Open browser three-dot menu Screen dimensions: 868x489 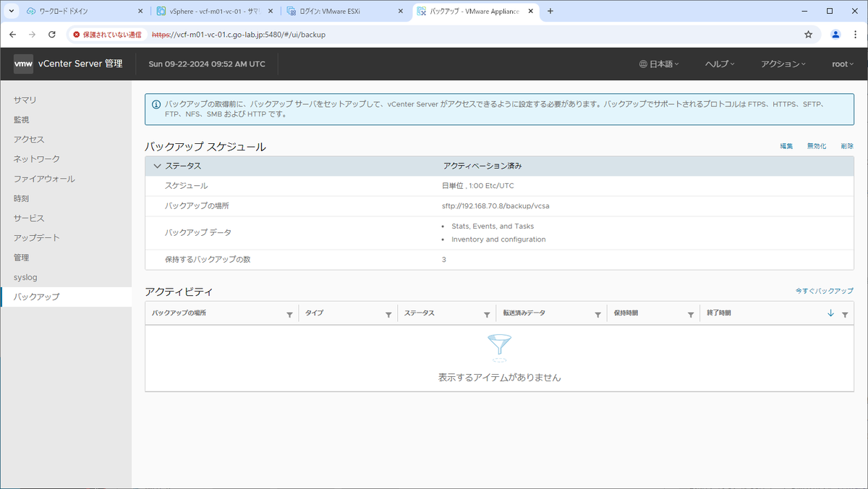click(855, 35)
